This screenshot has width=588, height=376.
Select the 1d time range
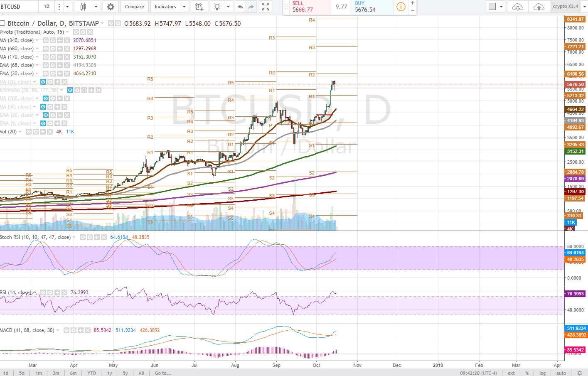[x=6, y=373]
